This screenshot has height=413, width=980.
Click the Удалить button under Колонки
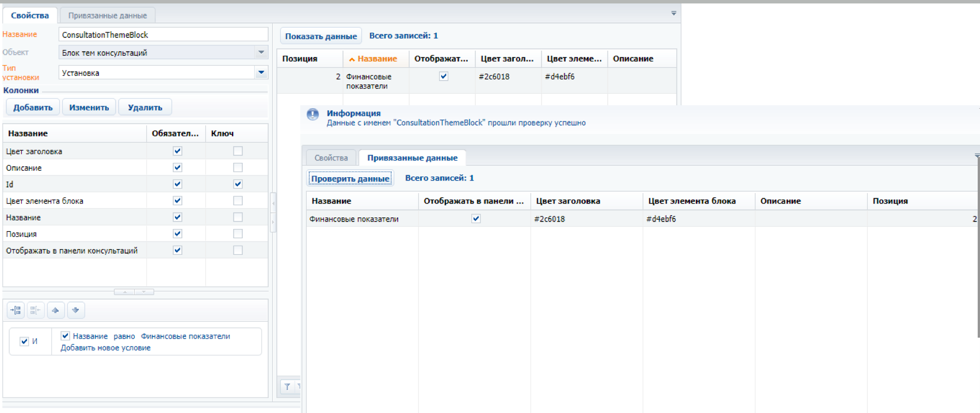pyautogui.click(x=145, y=108)
